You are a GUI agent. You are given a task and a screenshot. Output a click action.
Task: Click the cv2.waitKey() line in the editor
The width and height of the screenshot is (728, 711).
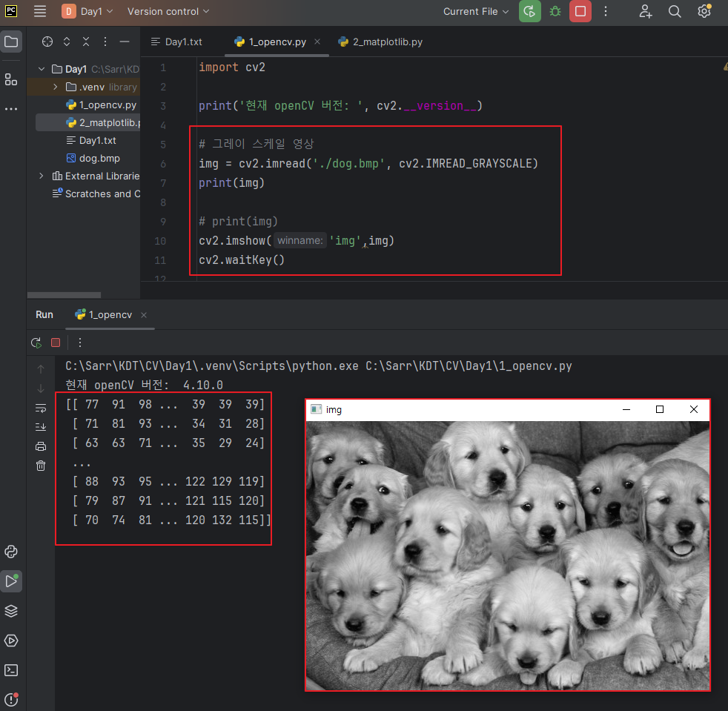pos(242,260)
